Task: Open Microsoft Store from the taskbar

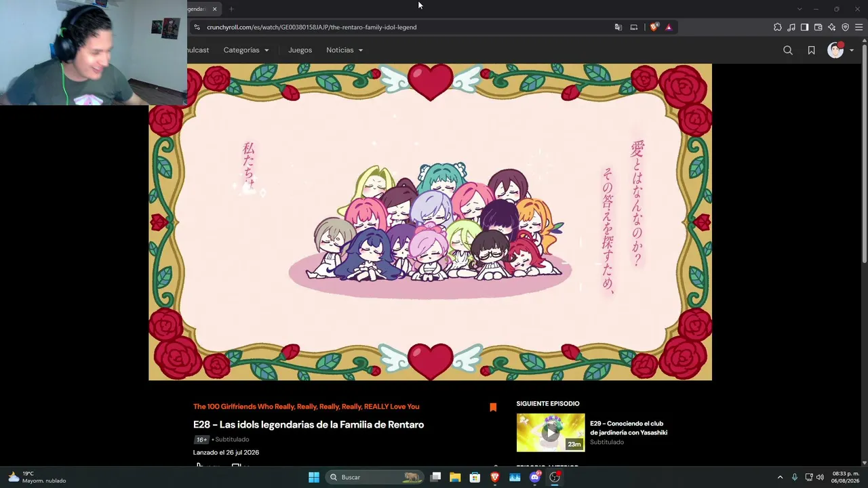Action: tap(475, 477)
